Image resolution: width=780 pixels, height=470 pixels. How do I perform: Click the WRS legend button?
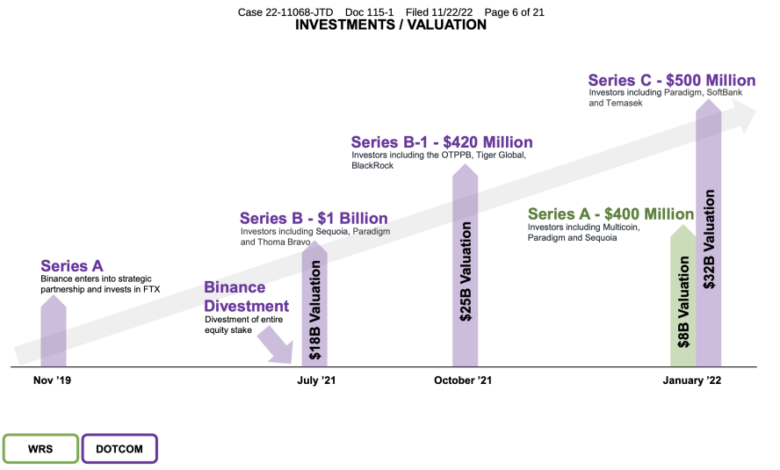tap(39, 449)
